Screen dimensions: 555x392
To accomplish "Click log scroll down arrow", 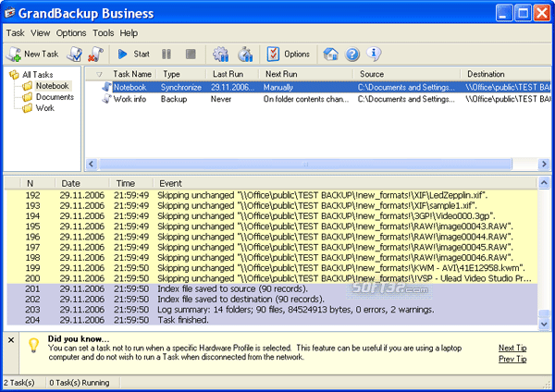I will tap(544, 324).
